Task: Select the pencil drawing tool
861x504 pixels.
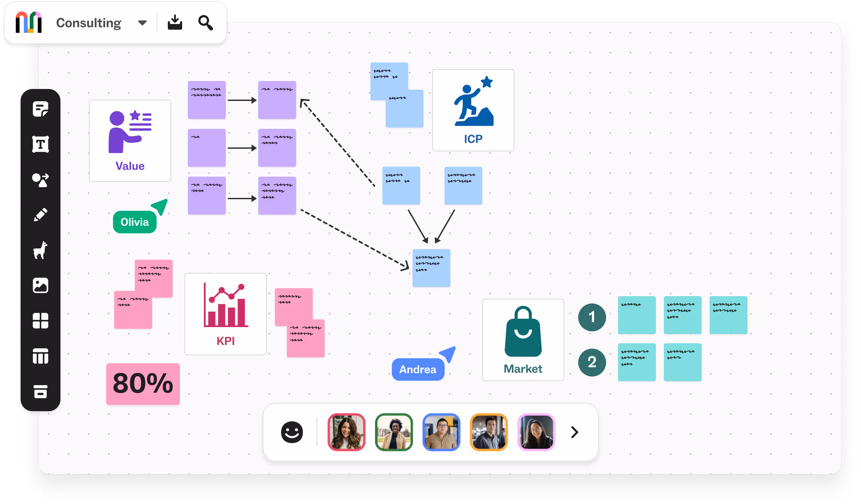Action: pyautogui.click(x=40, y=215)
